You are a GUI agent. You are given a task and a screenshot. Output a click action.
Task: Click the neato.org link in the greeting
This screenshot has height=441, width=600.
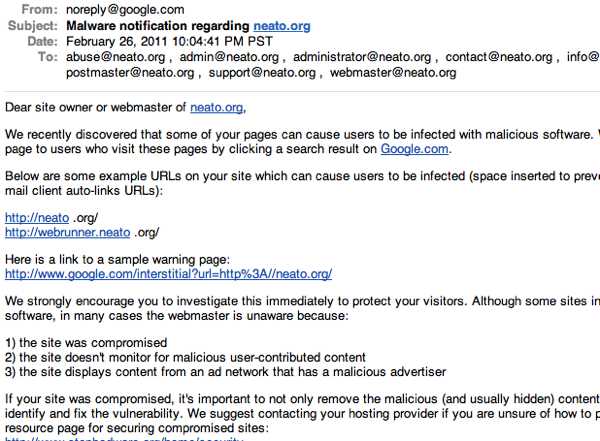217,108
